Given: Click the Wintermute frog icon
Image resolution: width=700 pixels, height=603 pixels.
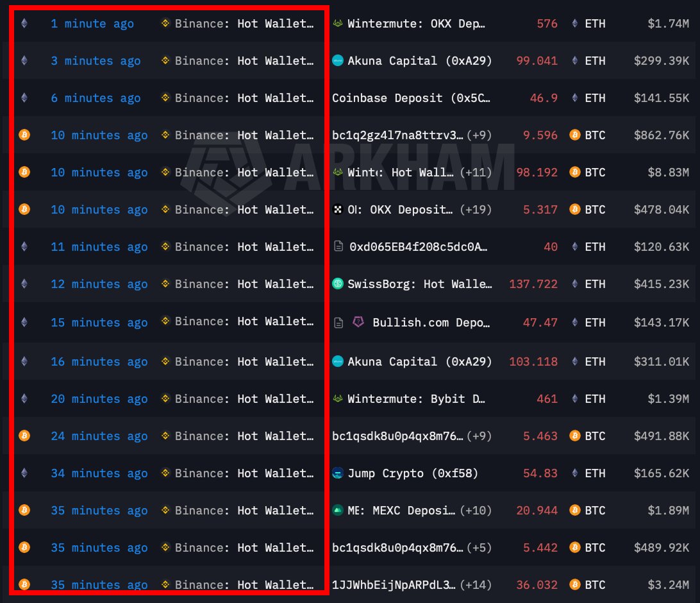Looking at the screenshot, I should pos(338,24).
